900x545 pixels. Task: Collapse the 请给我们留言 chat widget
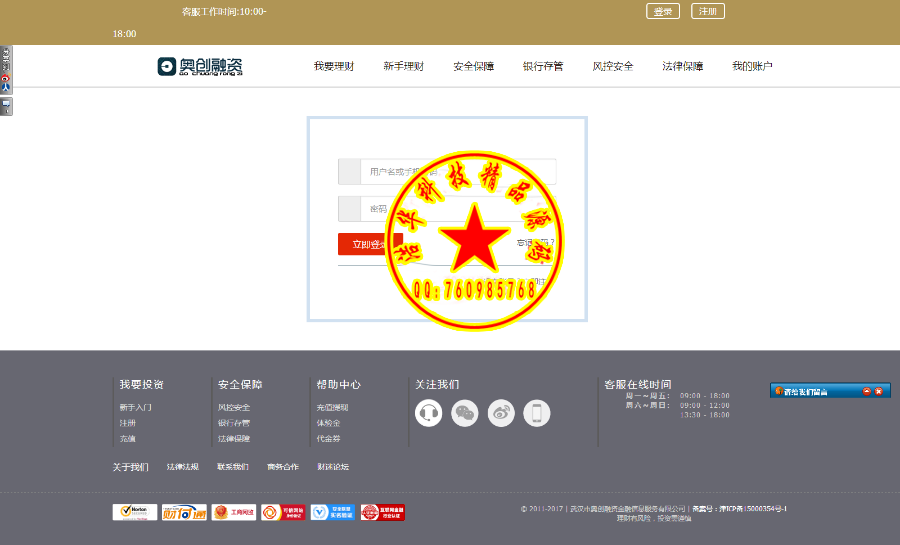click(x=867, y=391)
